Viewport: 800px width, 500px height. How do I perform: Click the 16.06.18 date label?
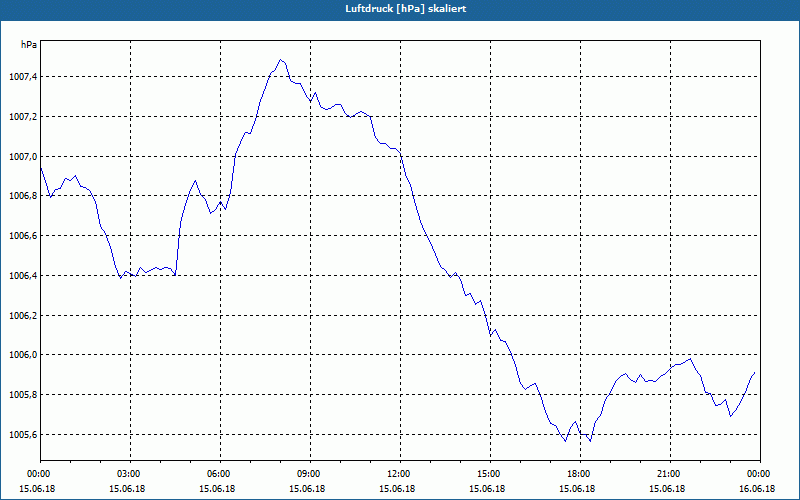pos(757,489)
